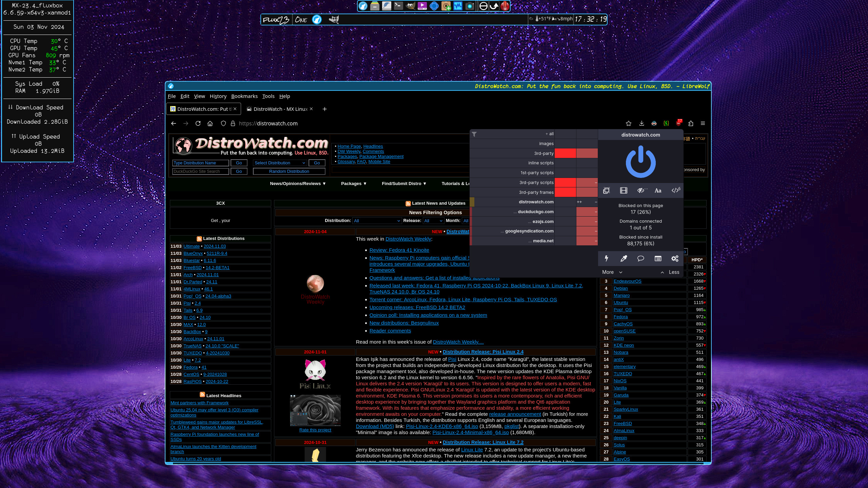This screenshot has height=488, width=868.
Task: Toggle local rule cell for media.net
Action: 587,241
